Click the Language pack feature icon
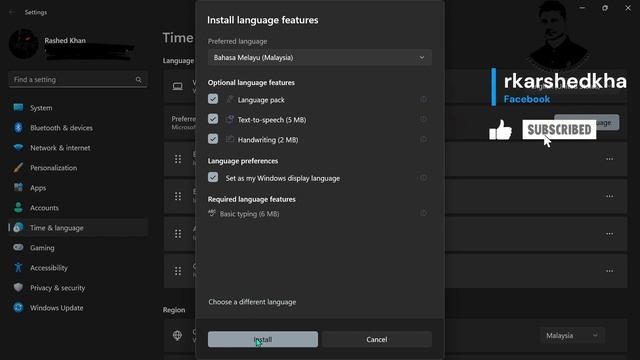Screen dimensions: 640x360 coord(230,99)
